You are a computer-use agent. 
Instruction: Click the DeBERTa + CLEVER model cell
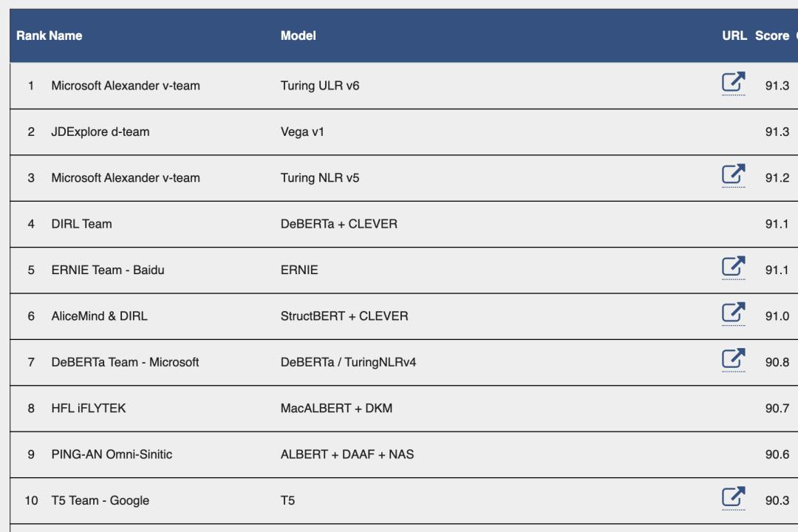pos(339,224)
